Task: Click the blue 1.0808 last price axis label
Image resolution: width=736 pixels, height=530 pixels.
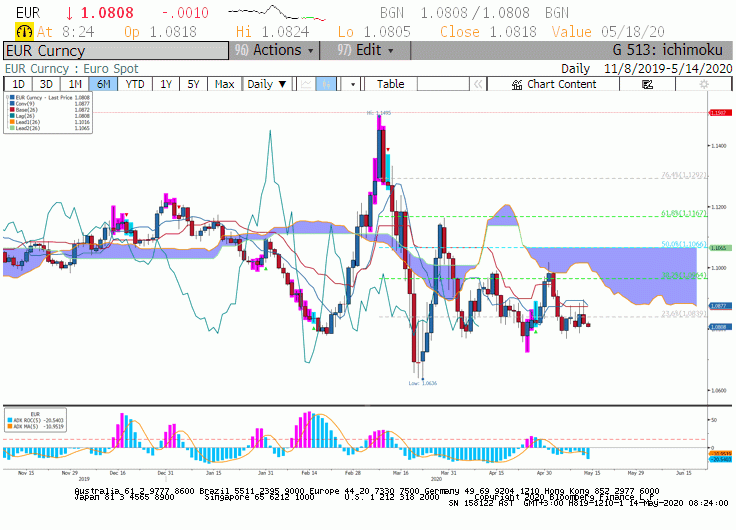Action: pos(720,327)
